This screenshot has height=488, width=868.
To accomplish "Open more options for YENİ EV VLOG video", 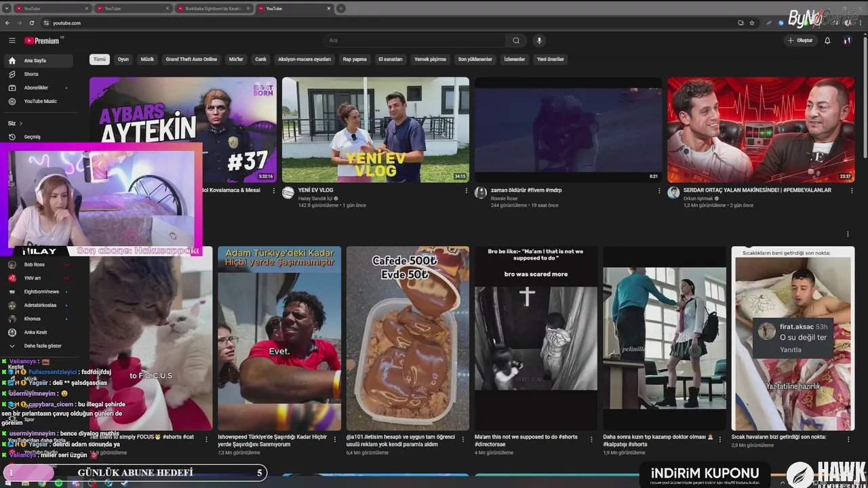I will click(467, 191).
